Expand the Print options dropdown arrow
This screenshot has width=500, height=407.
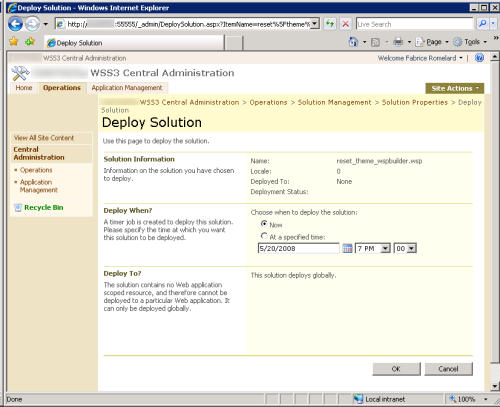point(409,42)
